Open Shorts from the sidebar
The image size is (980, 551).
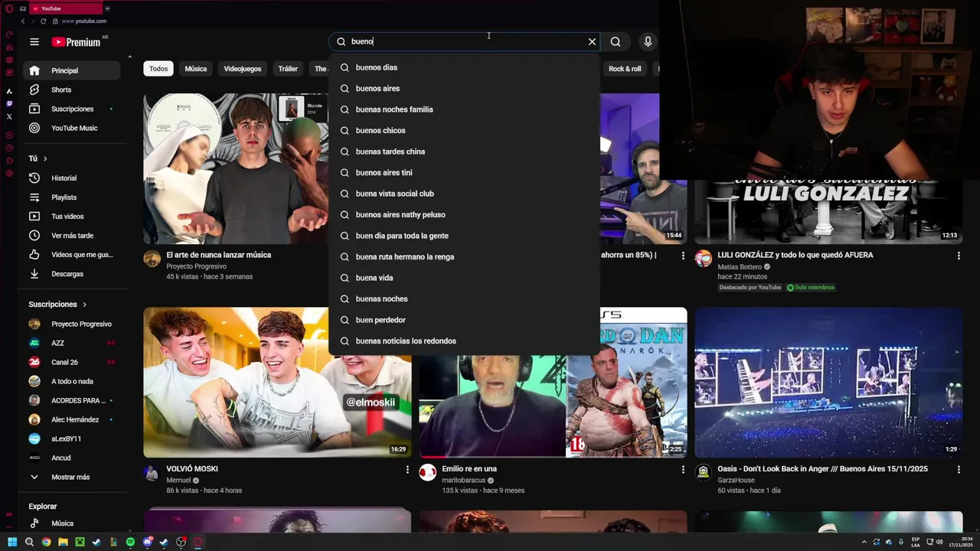pos(72,90)
